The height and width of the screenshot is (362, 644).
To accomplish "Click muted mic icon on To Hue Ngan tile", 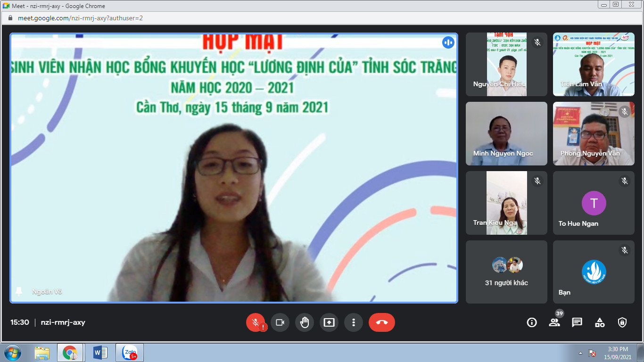I will coord(625,181).
